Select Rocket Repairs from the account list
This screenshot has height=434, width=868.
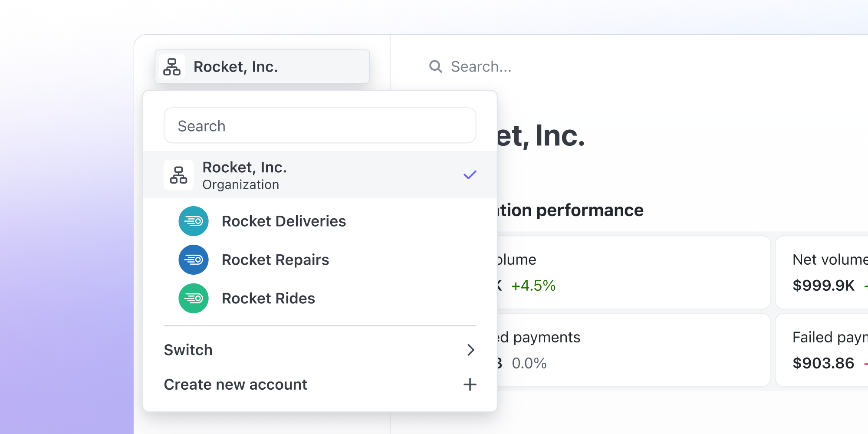click(x=276, y=260)
